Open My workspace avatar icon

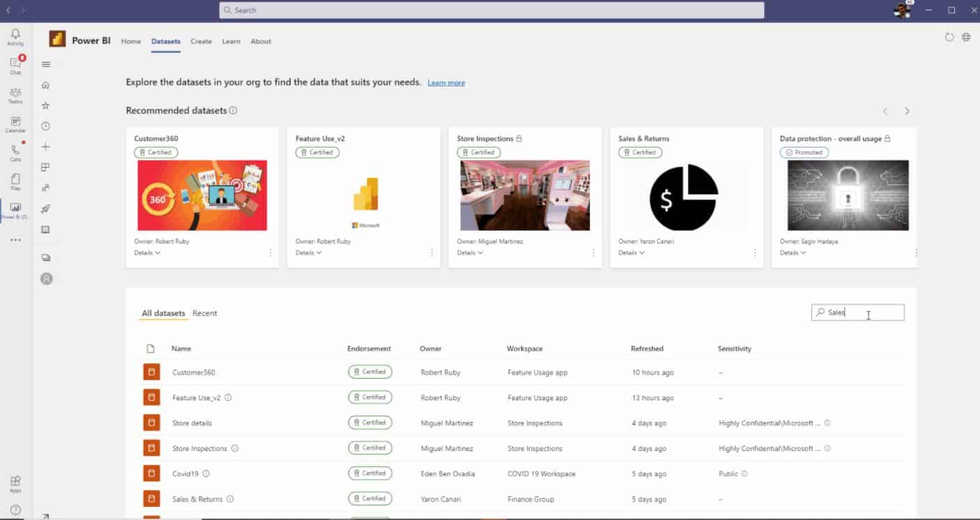(x=47, y=278)
